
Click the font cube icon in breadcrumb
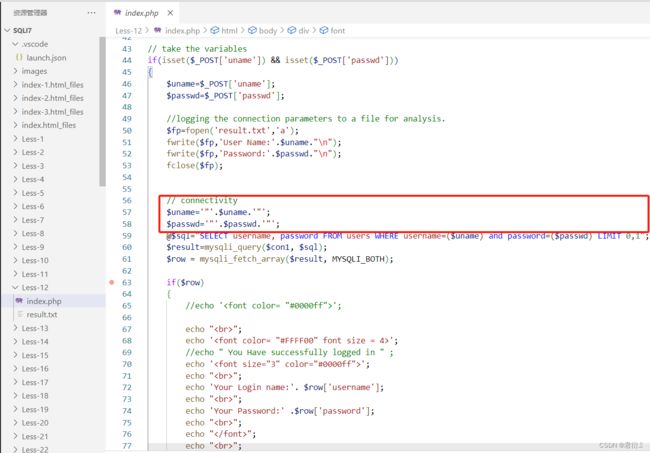[x=324, y=30]
